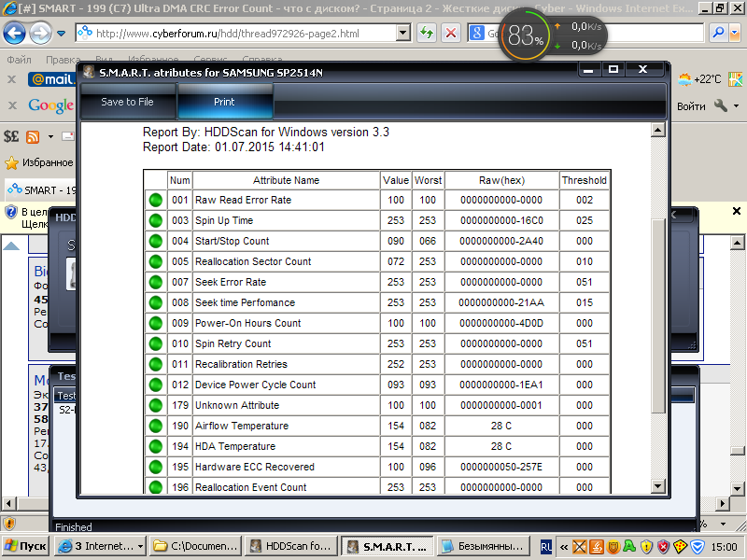Click the magnifier Search button
747x560 pixels.
[x=718, y=33]
